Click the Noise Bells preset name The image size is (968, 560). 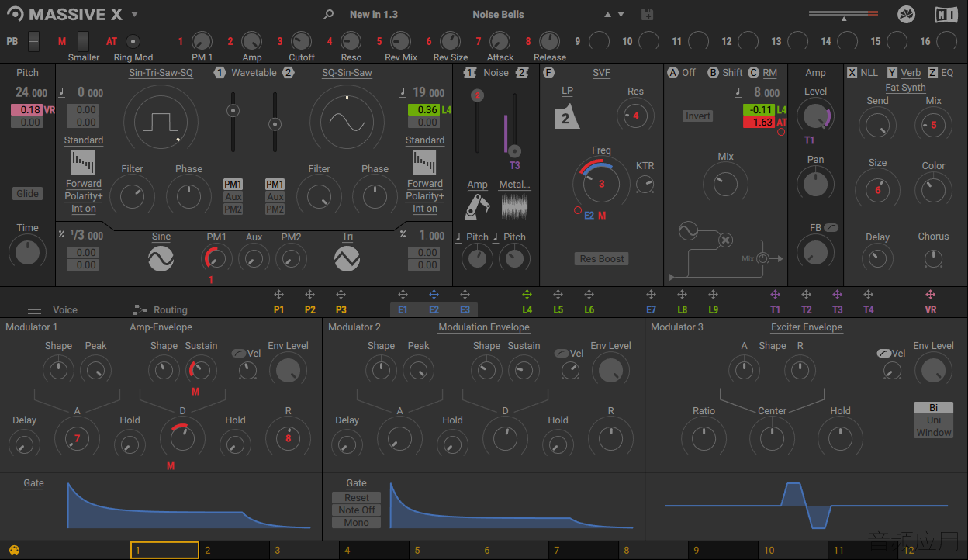(x=498, y=14)
